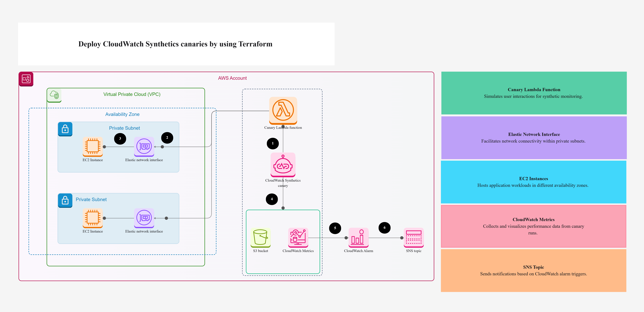
Task: Select the lower Private Subnet lock icon
Action: (x=65, y=200)
